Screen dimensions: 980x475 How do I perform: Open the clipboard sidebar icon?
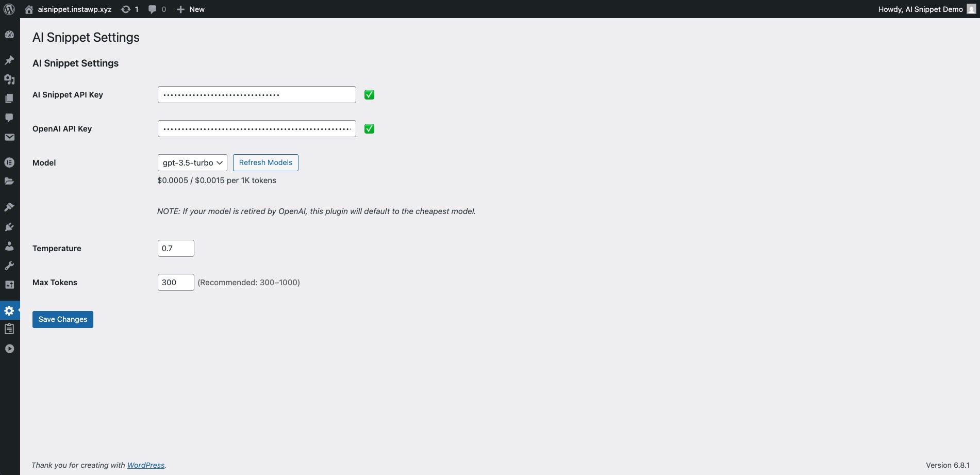[9, 329]
